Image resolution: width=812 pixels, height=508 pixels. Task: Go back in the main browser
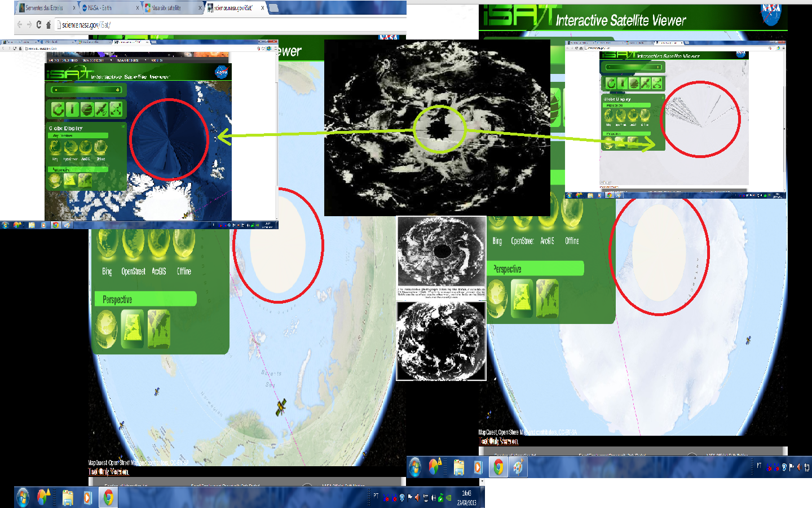click(20, 25)
